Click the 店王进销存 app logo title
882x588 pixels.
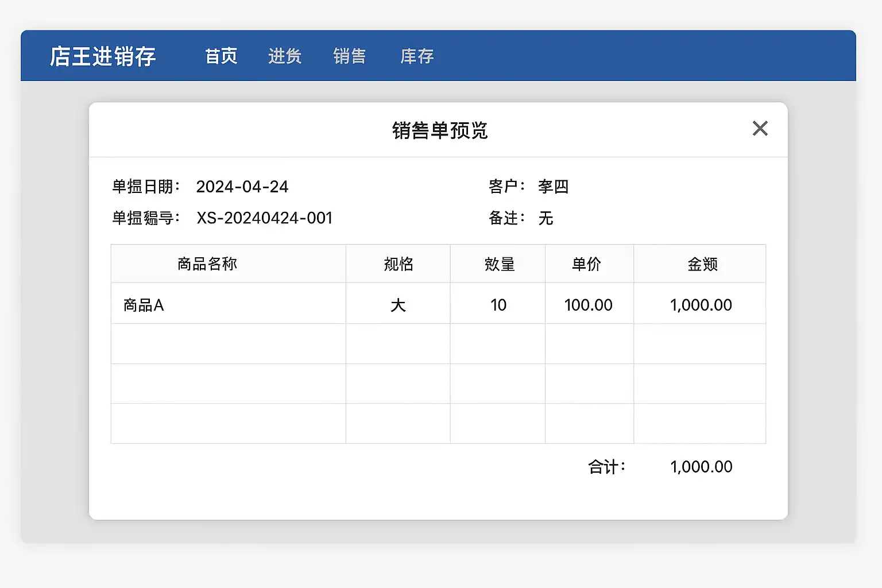pyautogui.click(x=103, y=56)
